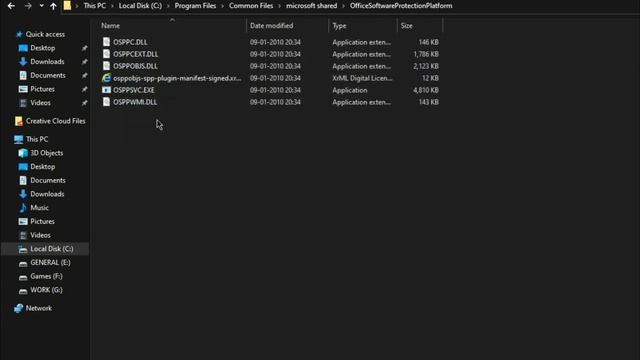
Task: Click the OSPPC.DLL file name
Action: pyautogui.click(x=130, y=42)
